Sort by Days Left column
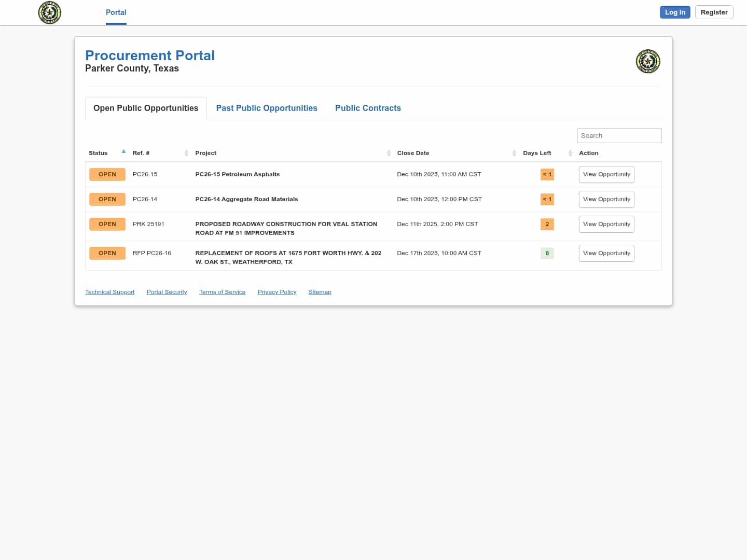The image size is (747, 560). point(570,153)
